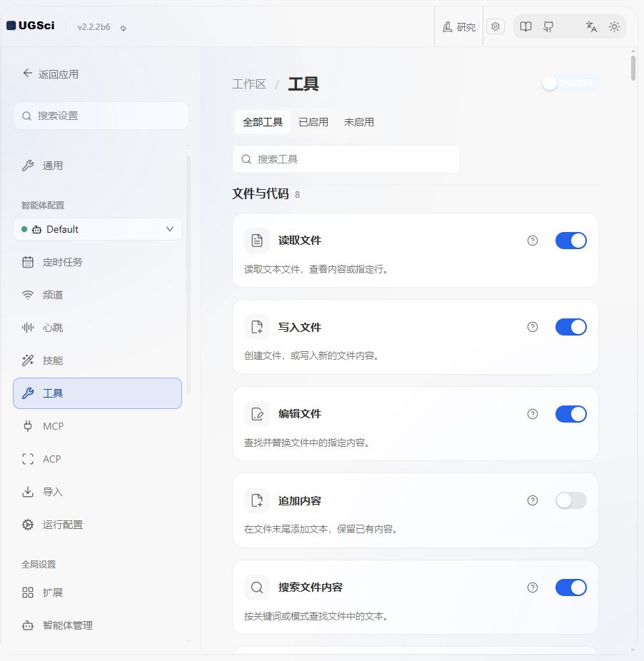Open the 研究 research mode button
The height and width of the screenshot is (661, 644).
[x=459, y=27]
